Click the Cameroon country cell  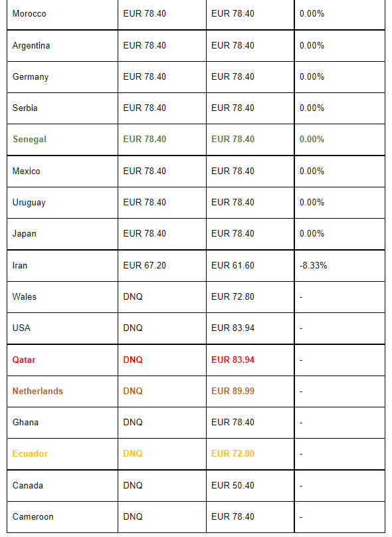[x=62, y=517]
